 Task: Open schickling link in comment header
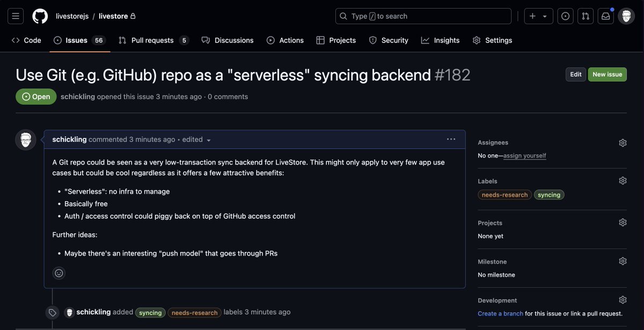tap(69, 140)
